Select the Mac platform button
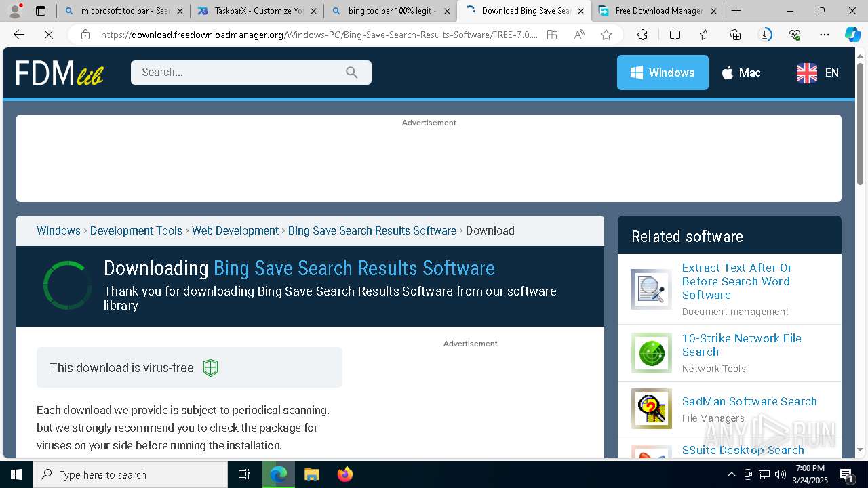 click(741, 73)
